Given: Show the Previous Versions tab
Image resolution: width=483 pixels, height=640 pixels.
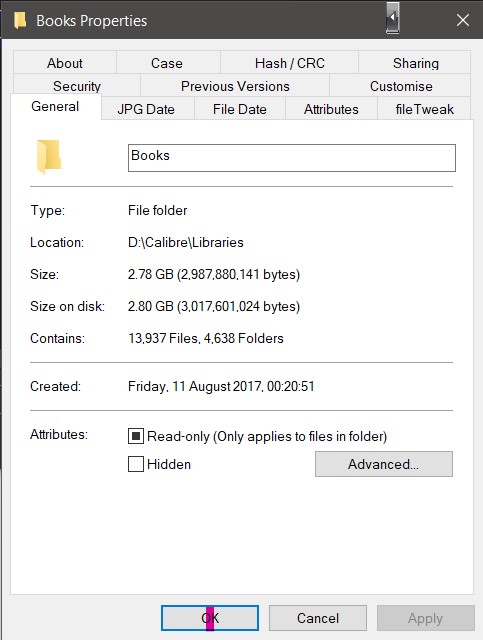Looking at the screenshot, I should (235, 86).
